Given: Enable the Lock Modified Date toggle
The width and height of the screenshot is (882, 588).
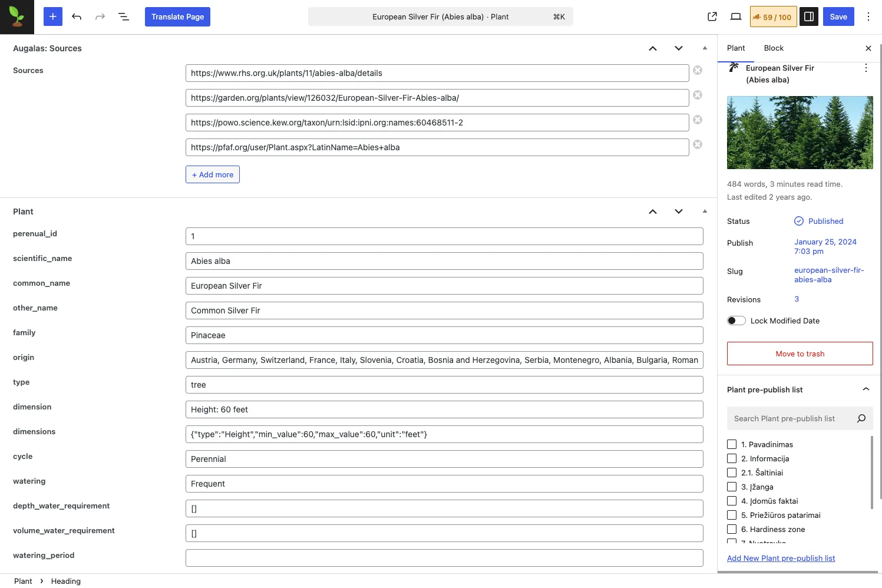Looking at the screenshot, I should tap(736, 321).
